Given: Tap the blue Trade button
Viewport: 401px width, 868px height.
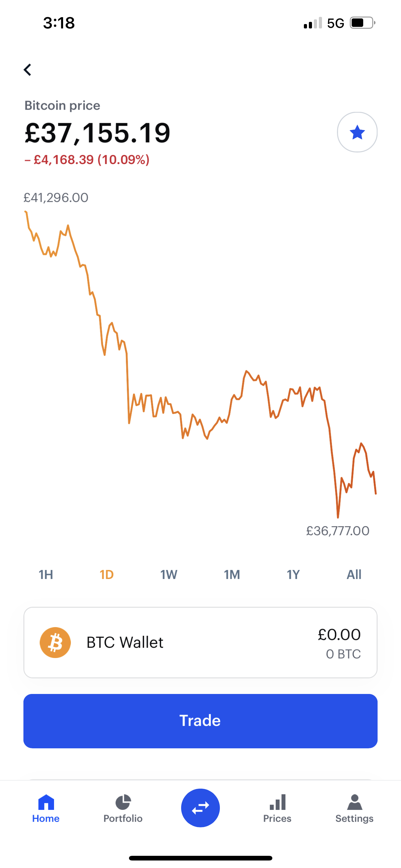Looking at the screenshot, I should [x=200, y=721].
